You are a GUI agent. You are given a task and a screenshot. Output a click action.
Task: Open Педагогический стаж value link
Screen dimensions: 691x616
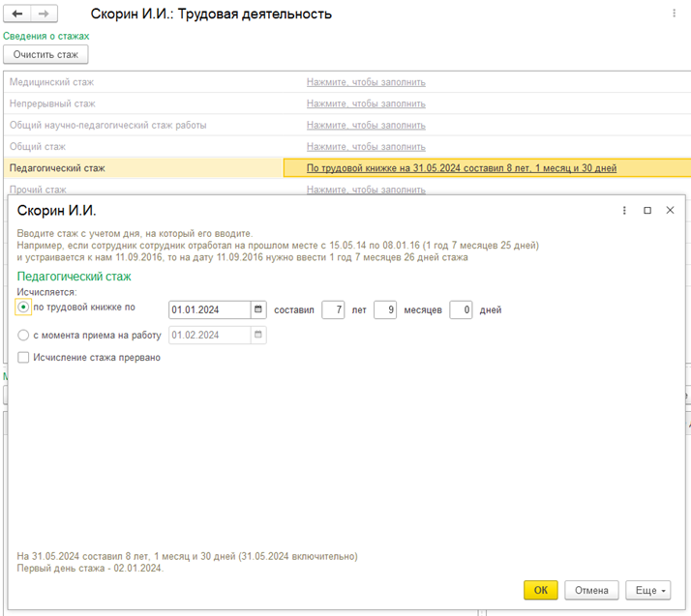click(x=462, y=167)
